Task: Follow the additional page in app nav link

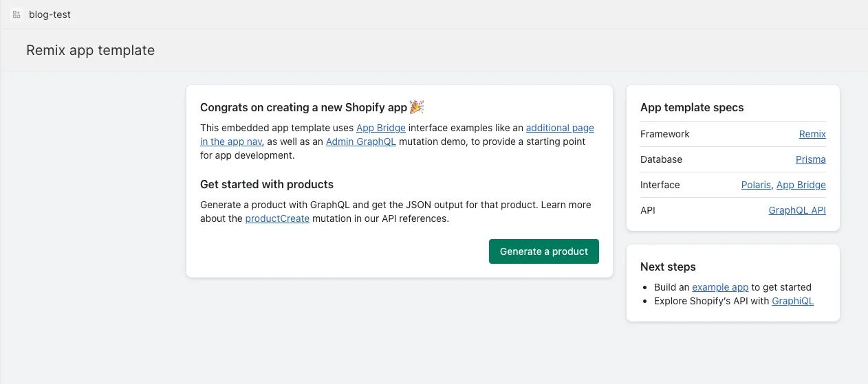Action: [560, 128]
